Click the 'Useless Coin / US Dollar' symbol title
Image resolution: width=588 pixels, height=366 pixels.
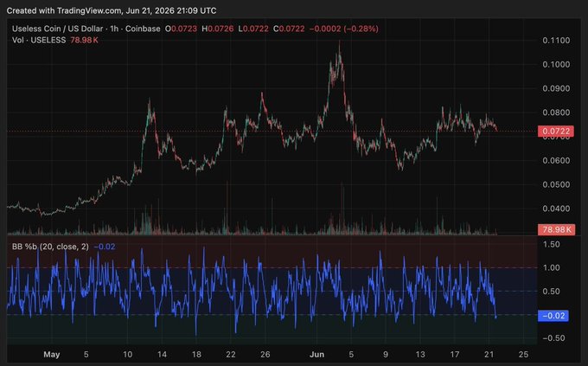pyautogui.click(x=57, y=29)
